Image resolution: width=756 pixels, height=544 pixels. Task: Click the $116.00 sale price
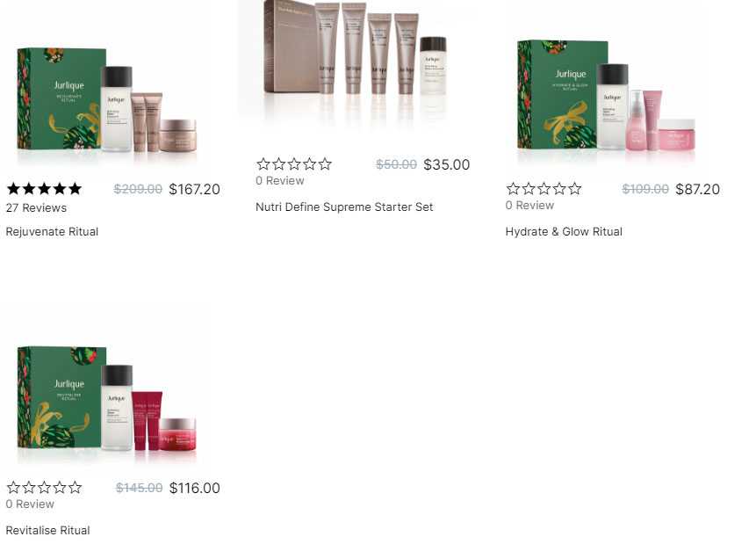tap(195, 488)
